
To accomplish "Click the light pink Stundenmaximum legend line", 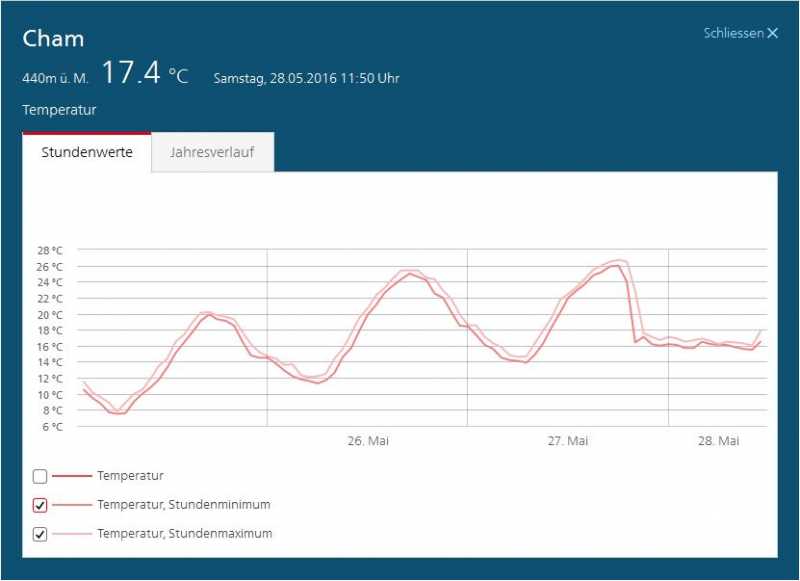I will [72, 534].
